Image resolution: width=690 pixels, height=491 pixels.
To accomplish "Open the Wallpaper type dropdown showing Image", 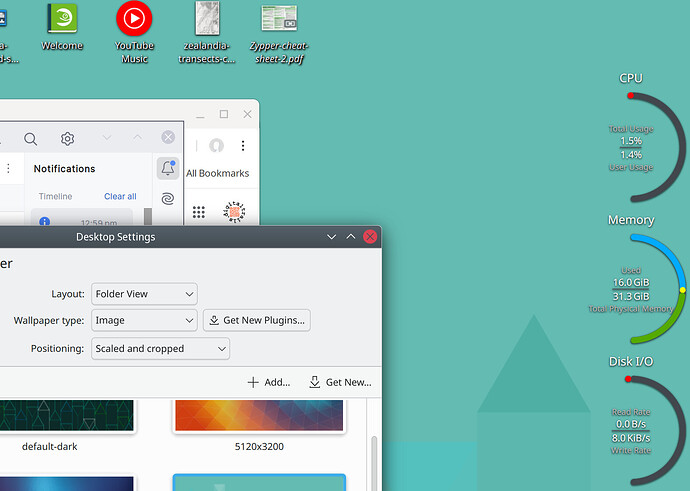I will click(x=144, y=320).
